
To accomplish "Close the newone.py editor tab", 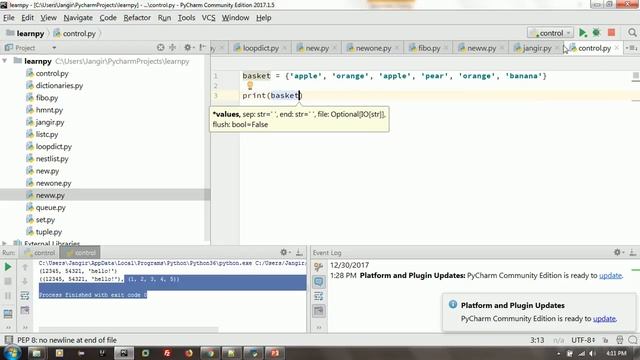I will pos(397,48).
